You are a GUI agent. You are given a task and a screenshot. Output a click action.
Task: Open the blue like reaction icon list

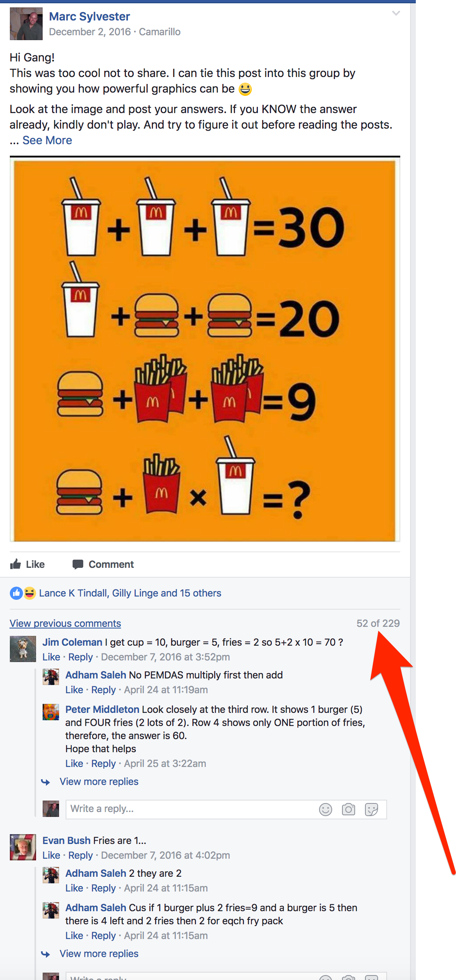(x=16, y=593)
